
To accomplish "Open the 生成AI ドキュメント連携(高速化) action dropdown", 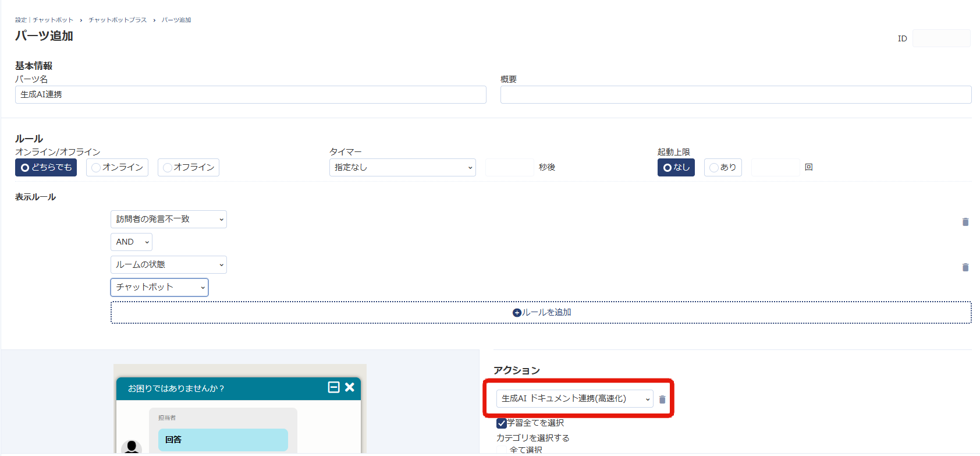I will (574, 399).
